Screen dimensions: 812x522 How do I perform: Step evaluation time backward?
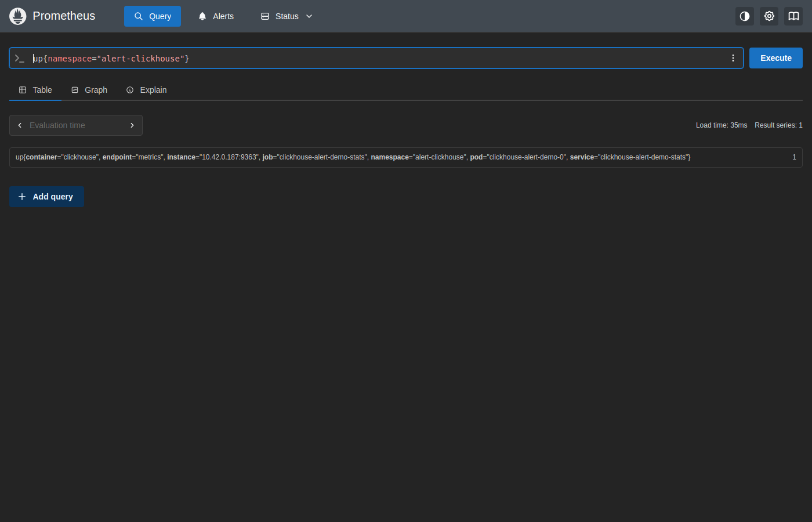[20, 125]
